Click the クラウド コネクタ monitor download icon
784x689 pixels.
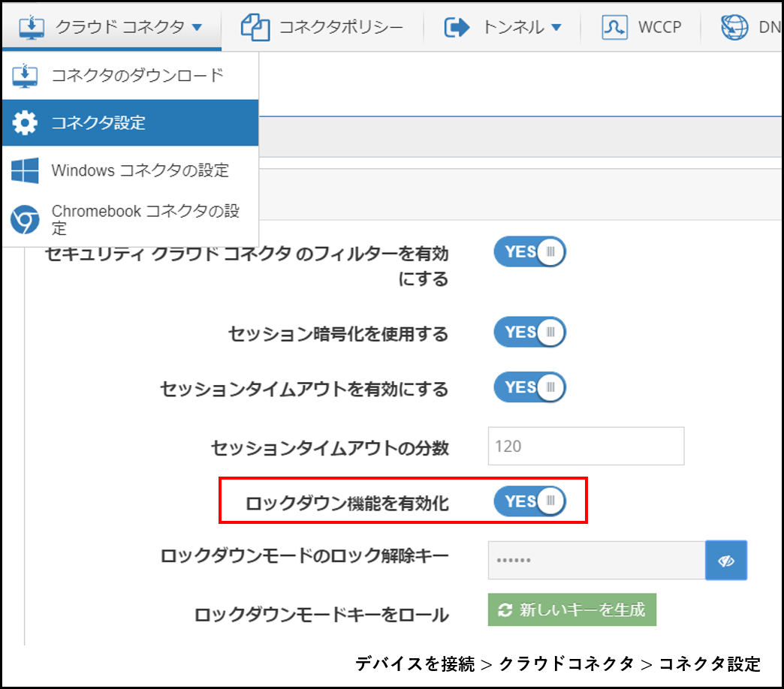32,27
